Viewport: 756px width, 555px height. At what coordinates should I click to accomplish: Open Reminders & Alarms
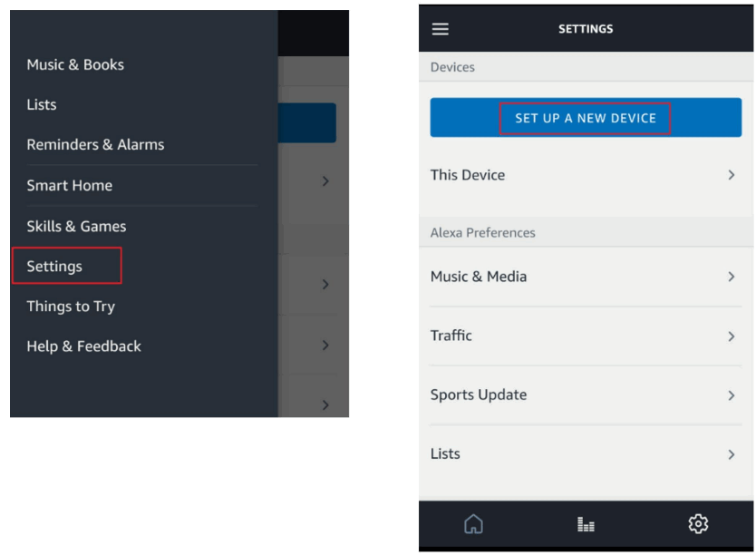(95, 144)
